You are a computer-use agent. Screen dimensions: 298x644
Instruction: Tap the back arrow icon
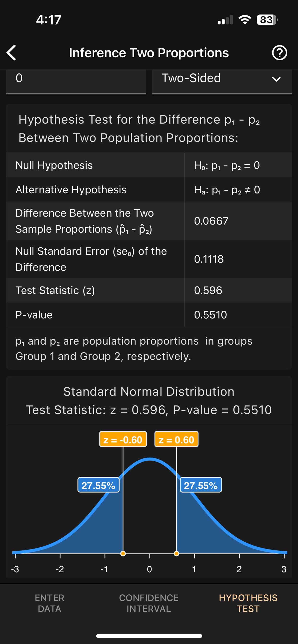(x=12, y=53)
